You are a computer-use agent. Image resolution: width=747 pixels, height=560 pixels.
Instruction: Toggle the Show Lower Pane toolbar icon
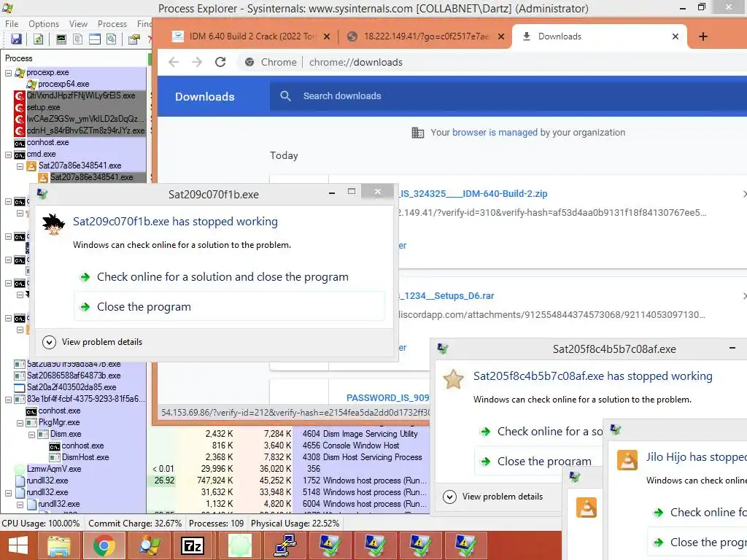point(95,39)
